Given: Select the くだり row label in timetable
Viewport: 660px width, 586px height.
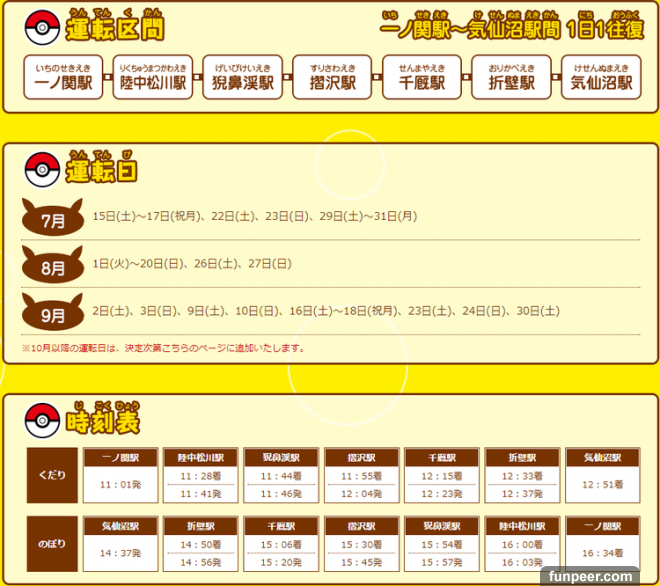Looking at the screenshot, I should tap(52, 476).
